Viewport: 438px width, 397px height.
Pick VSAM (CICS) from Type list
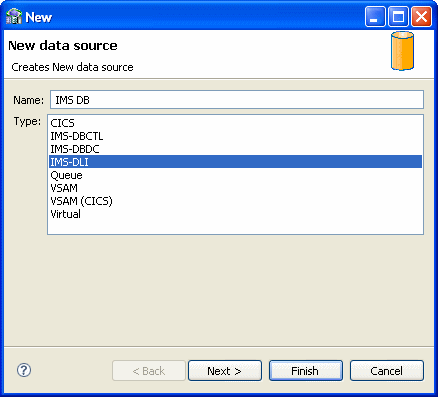[x=235, y=201]
